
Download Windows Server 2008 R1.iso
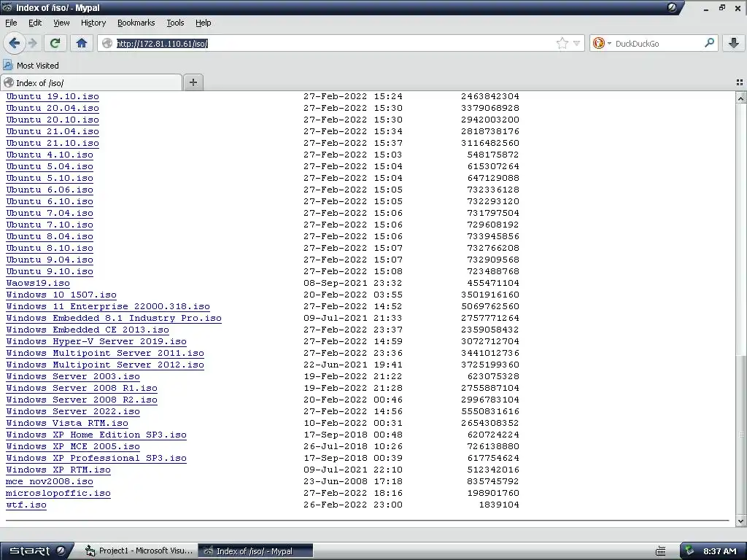82,388
